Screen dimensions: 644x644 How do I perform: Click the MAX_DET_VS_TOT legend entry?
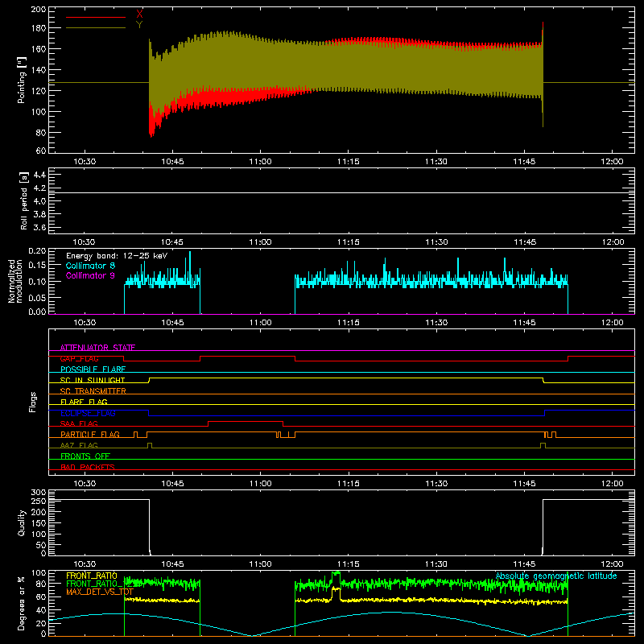pos(100,592)
